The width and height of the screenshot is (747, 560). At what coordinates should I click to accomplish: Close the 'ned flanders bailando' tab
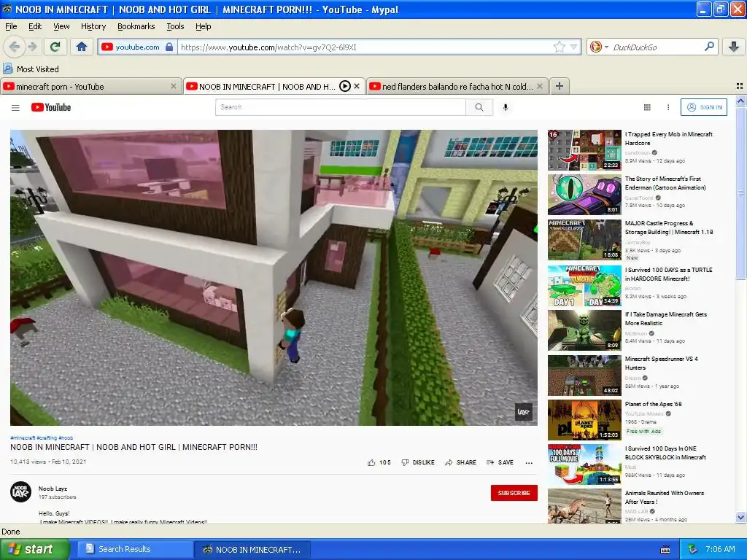coord(540,86)
